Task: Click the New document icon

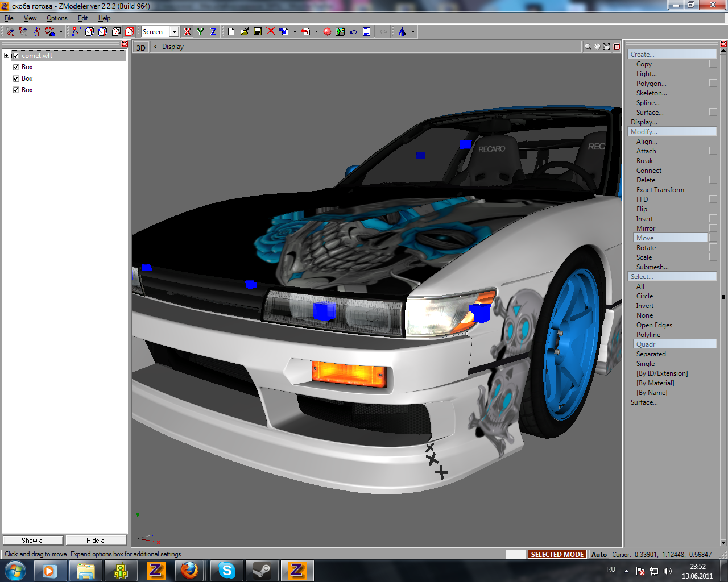Action: [x=231, y=32]
